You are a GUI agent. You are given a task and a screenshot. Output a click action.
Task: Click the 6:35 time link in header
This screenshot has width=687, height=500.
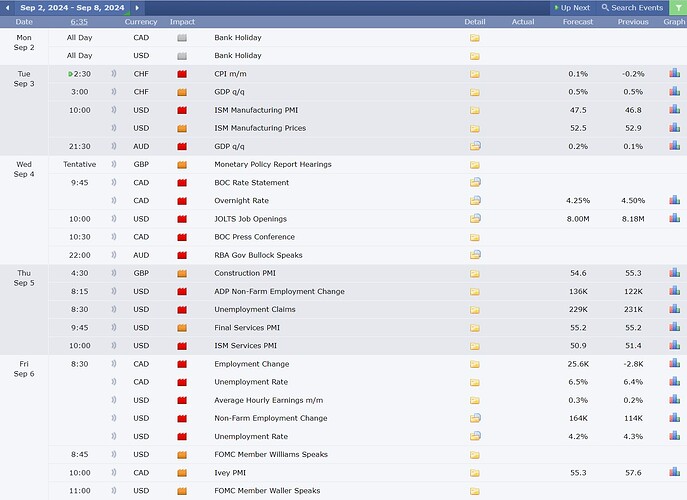point(79,21)
